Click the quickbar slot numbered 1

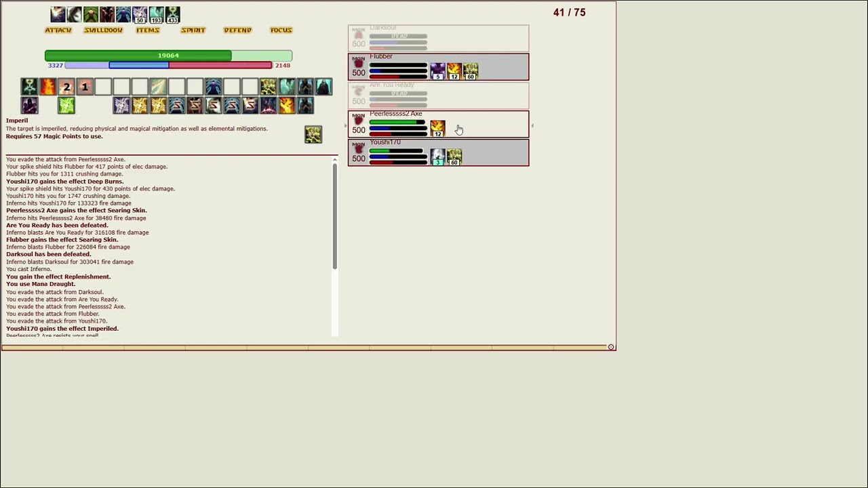(x=84, y=87)
